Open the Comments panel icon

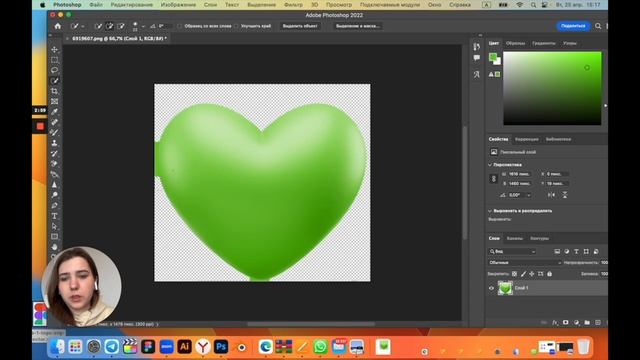476,58
